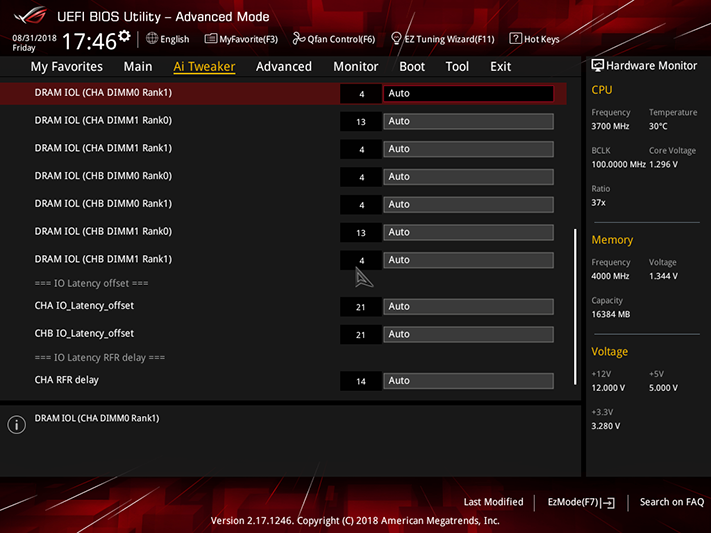
Task: Click current value 13 for CHB DIMM1 Rank0
Action: (361, 233)
